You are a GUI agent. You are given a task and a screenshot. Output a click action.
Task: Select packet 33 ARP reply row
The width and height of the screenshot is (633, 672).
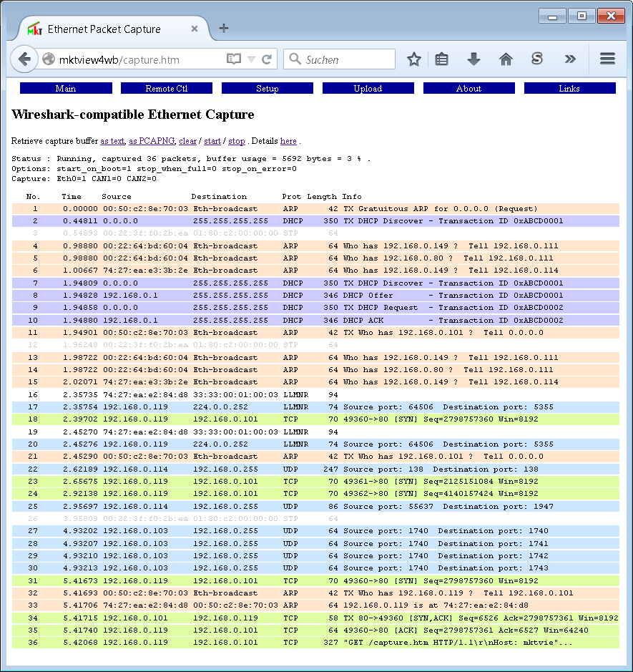tap(315, 605)
